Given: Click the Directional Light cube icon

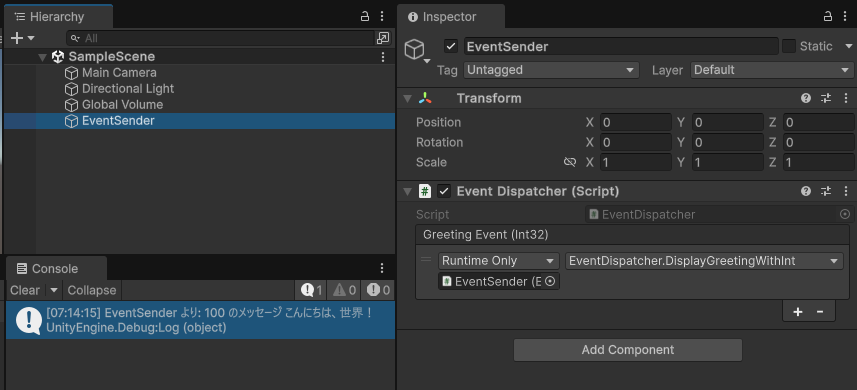Looking at the screenshot, I should 71,89.
